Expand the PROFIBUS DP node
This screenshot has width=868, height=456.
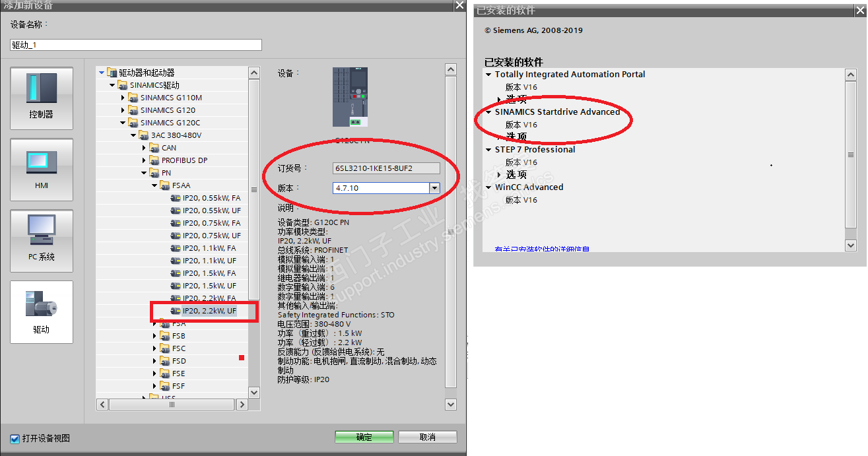tap(144, 160)
